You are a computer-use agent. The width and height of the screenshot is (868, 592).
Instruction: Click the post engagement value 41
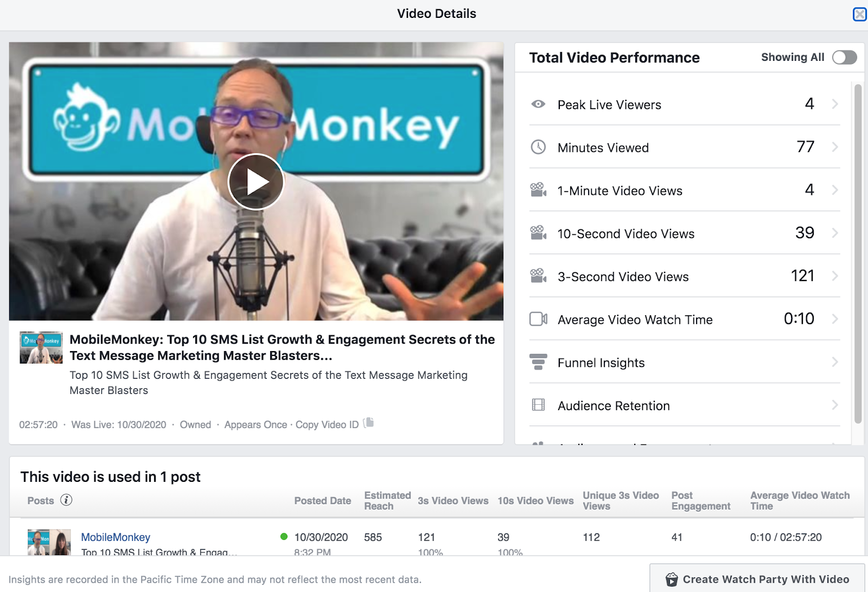pos(676,537)
